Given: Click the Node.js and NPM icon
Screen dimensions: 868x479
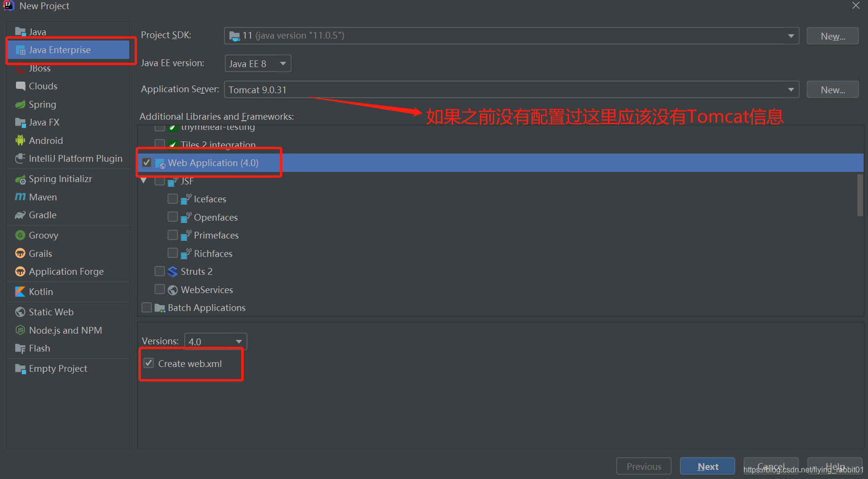Looking at the screenshot, I should [x=20, y=330].
